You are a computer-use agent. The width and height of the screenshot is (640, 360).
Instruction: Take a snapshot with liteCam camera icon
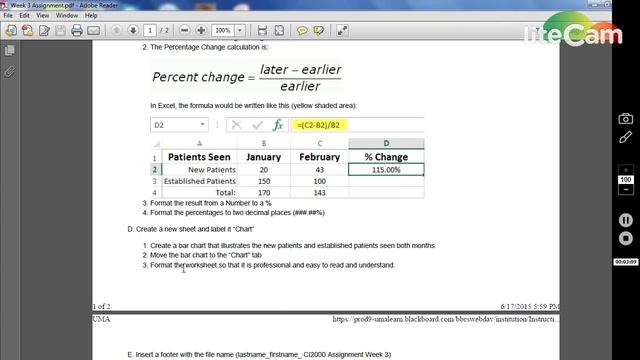[625, 119]
